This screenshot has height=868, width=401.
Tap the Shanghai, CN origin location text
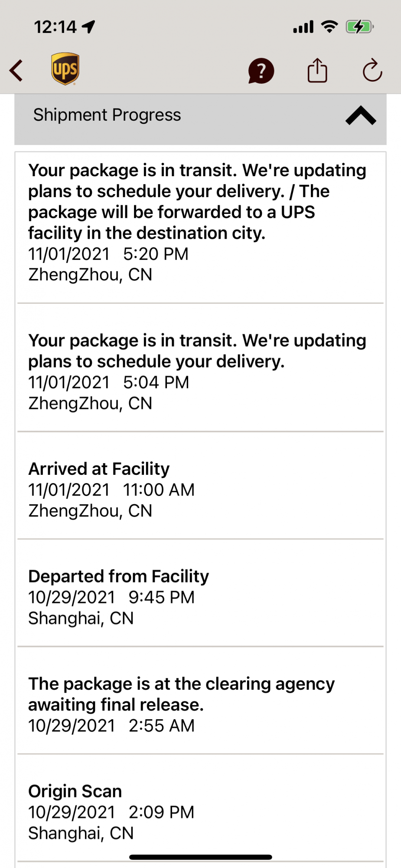81,833
